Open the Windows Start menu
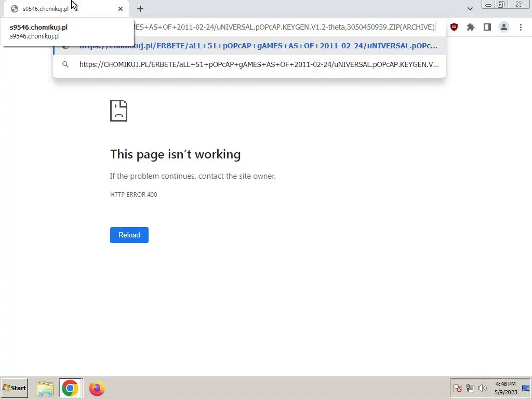The image size is (532, 399). coord(14,388)
